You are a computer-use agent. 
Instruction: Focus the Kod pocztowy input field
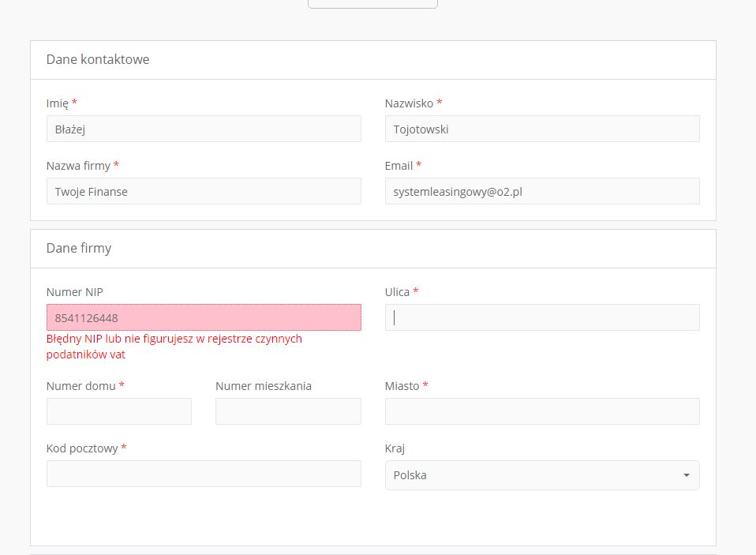204,474
